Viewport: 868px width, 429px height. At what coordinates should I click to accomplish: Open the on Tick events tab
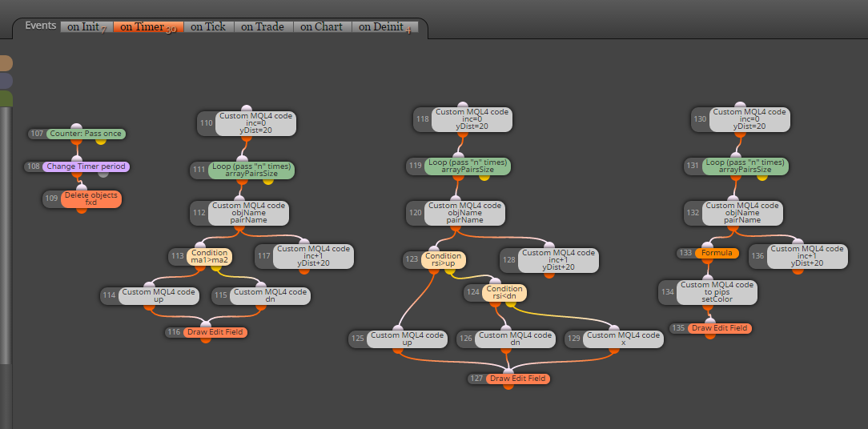[208, 26]
